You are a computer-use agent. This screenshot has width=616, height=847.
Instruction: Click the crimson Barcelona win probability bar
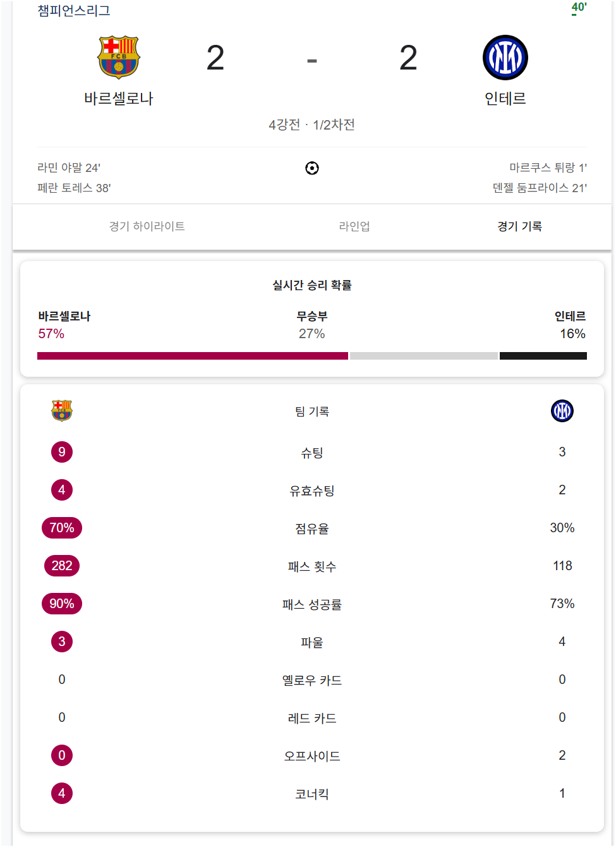tap(193, 356)
